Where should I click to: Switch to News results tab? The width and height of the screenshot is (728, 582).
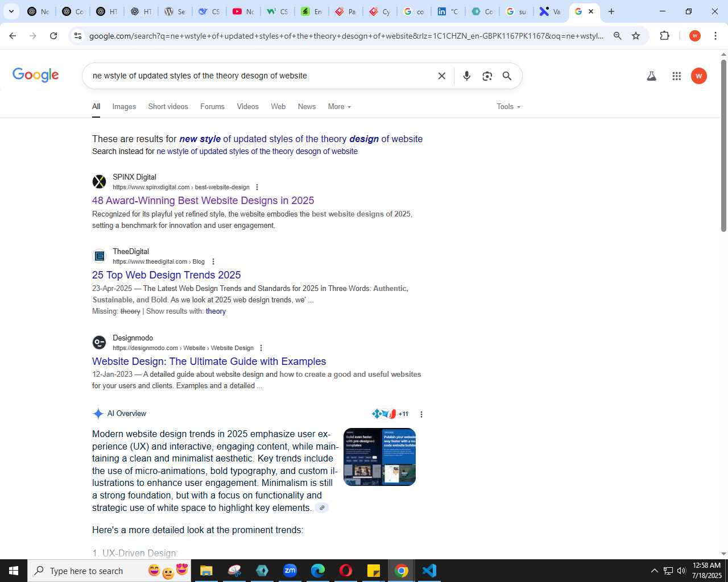pos(307,107)
